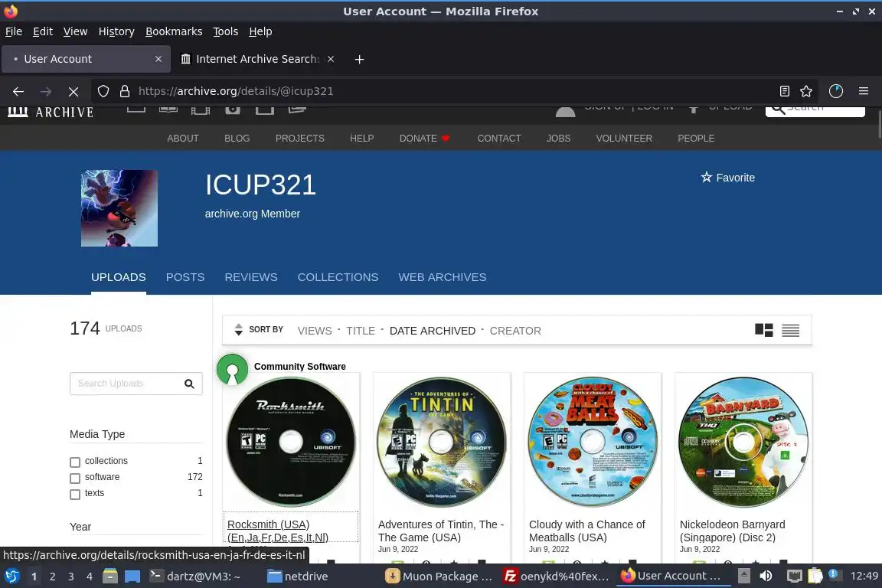The width and height of the screenshot is (882, 588).
Task: Click the Community Software green collection icon
Action: [x=232, y=370]
